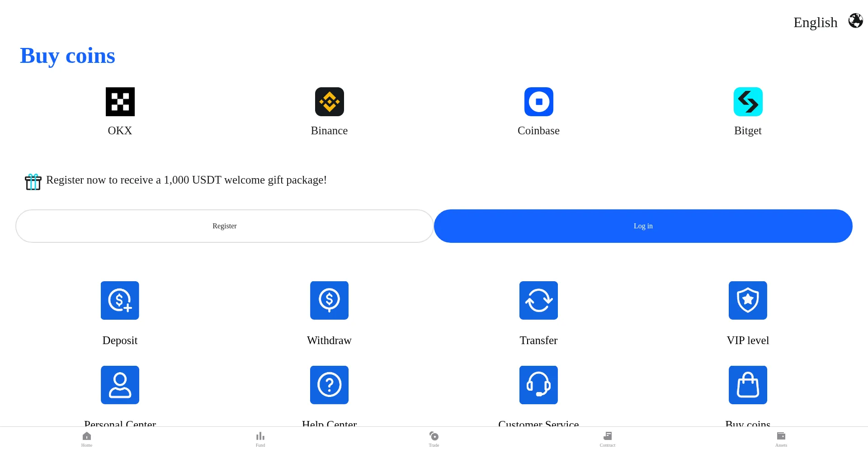The image size is (868, 449).
Task: Open the English language selector
Action: pyautogui.click(x=815, y=22)
